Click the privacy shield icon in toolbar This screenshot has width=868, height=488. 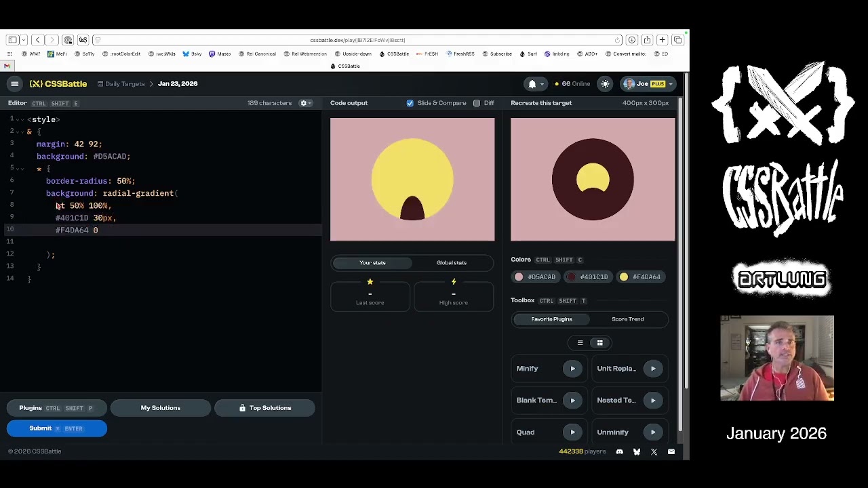[x=68, y=40]
